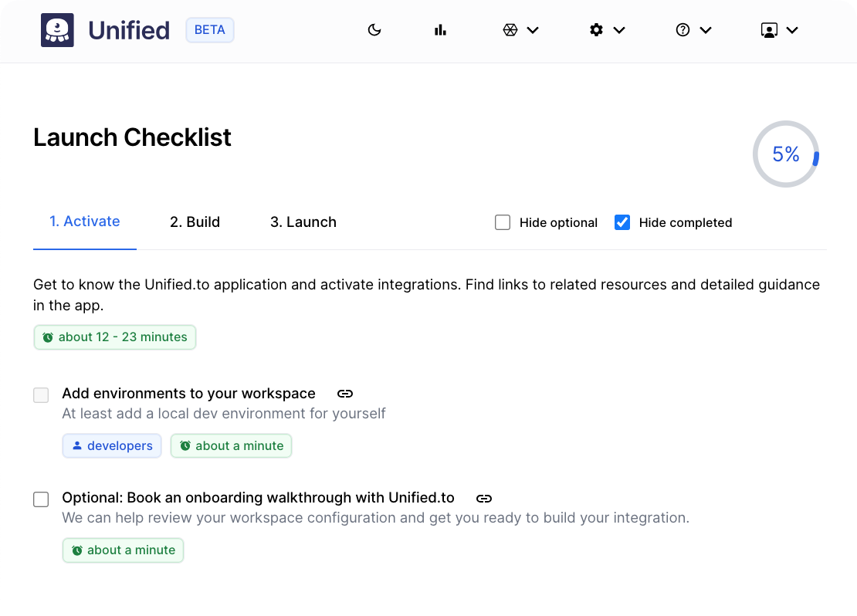The image size is (857, 616).
Task: Click the settings gear icon
Action: point(596,30)
